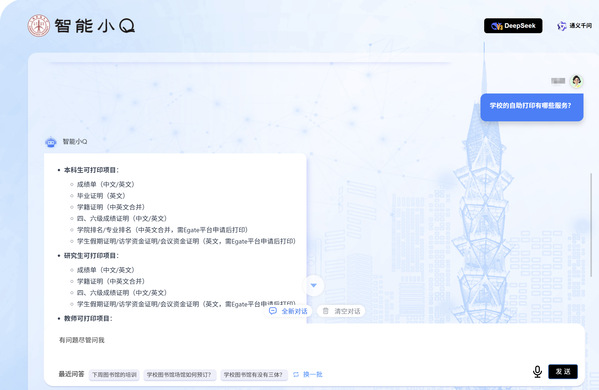Select suggested question 学校图书馆场馆如何预订?
This screenshot has height=390, width=599.
coord(179,375)
